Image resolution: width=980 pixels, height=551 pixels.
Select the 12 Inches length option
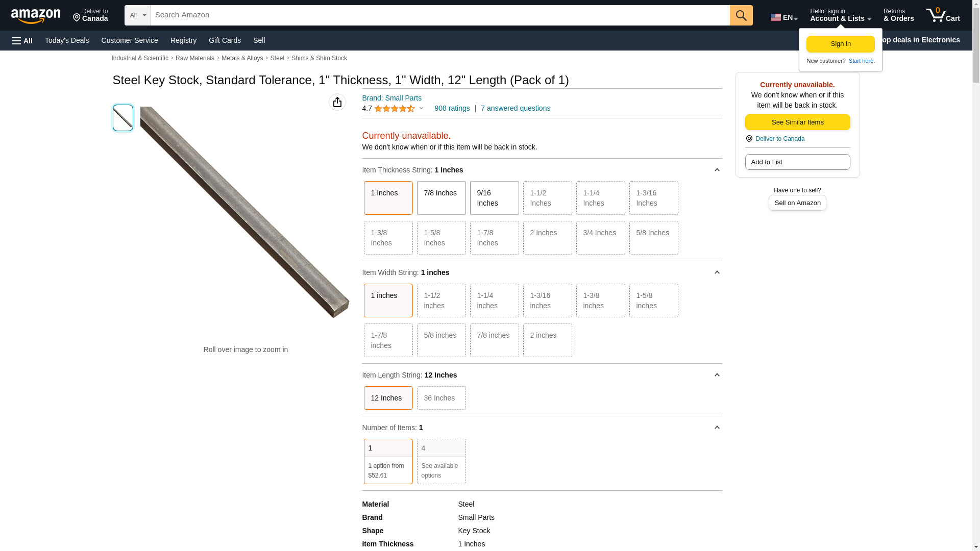(x=388, y=398)
